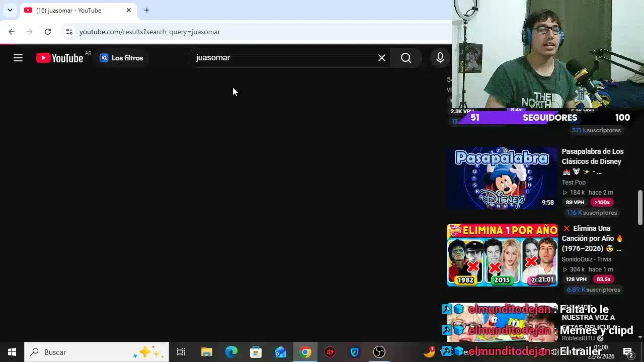Viewport: 644px width, 362px height.
Task: Clear the YouTube search query
Action: tap(382, 58)
